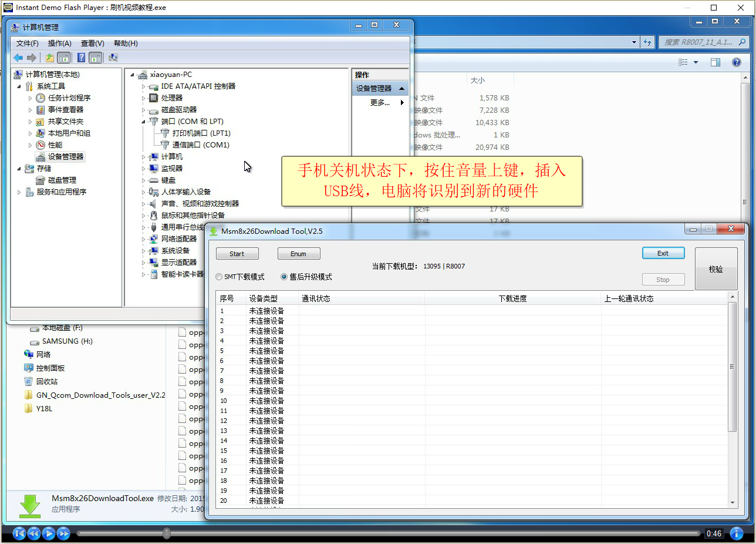Viewport: 756px width, 544px height.
Task: Click the fast-forward button in Flash player
Action: [63, 533]
